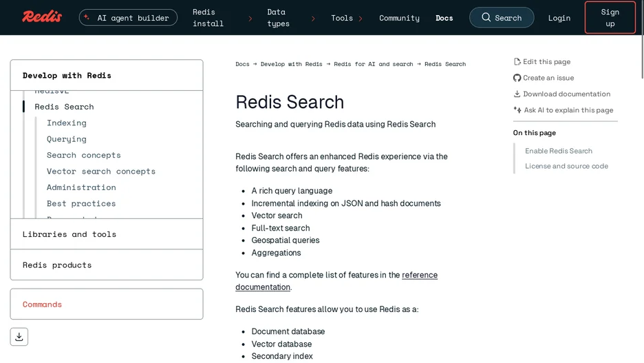This screenshot has height=363, width=644.
Task: Click the 'Full-text search' bullet text
Action: click(281, 228)
